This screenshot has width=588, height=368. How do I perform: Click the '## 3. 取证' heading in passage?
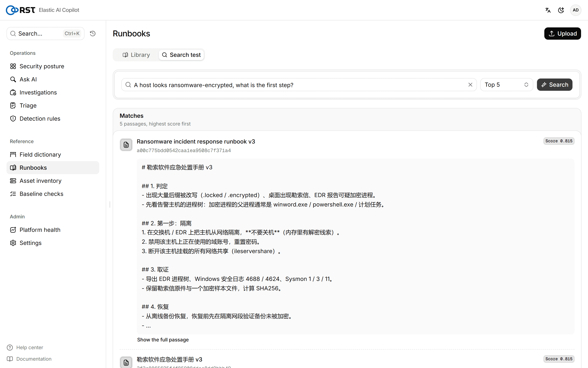[155, 269]
